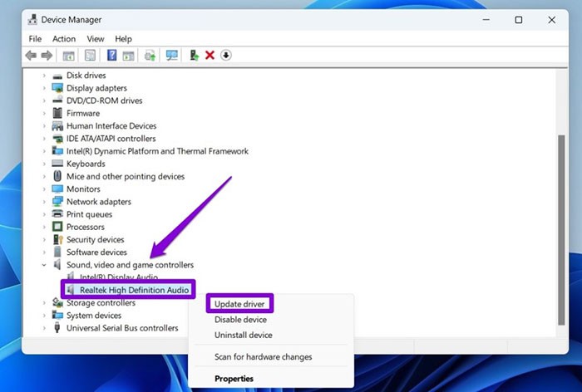Viewport: 582px width, 392px height.
Task: Click Properties in the context menu
Action: click(234, 379)
